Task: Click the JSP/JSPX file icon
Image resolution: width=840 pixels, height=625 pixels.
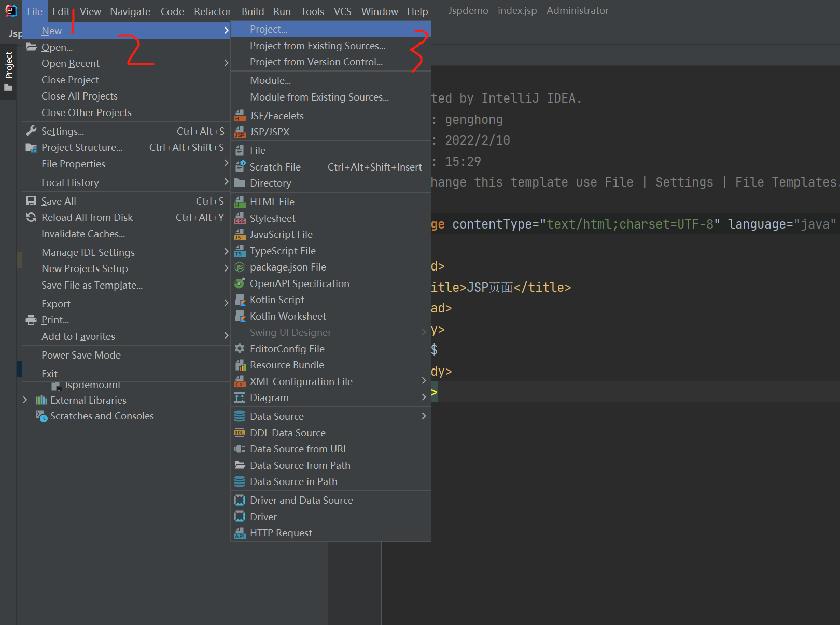Action: pos(240,132)
